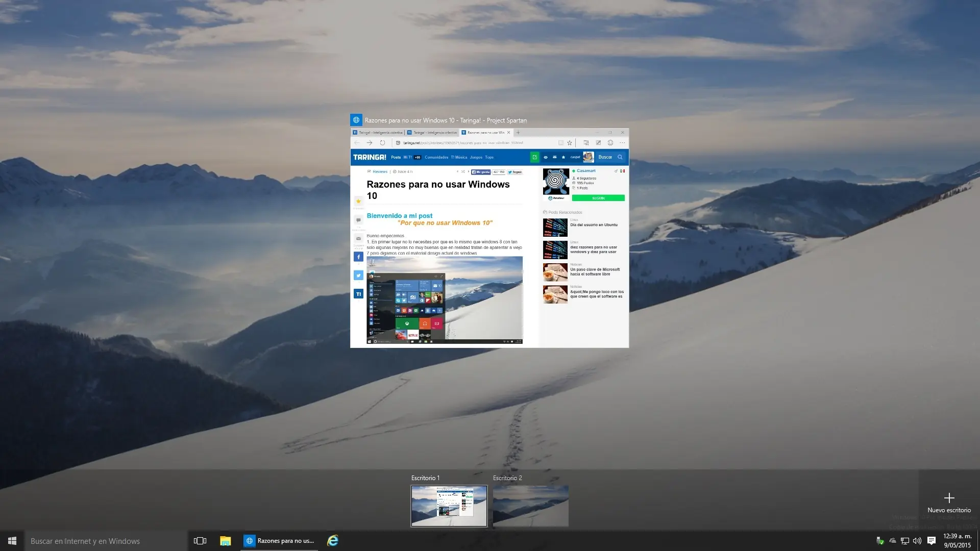Open the More actions (...) menu in Spartan

click(622, 143)
